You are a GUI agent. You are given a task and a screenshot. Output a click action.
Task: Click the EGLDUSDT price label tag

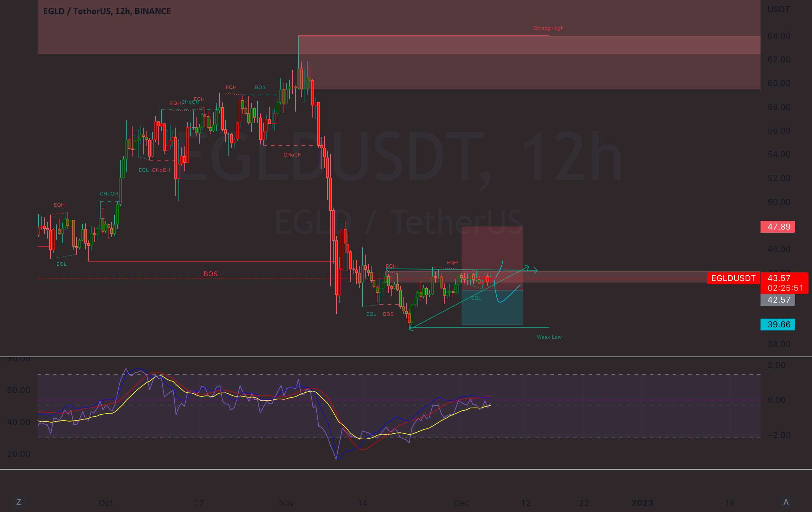[733, 278]
